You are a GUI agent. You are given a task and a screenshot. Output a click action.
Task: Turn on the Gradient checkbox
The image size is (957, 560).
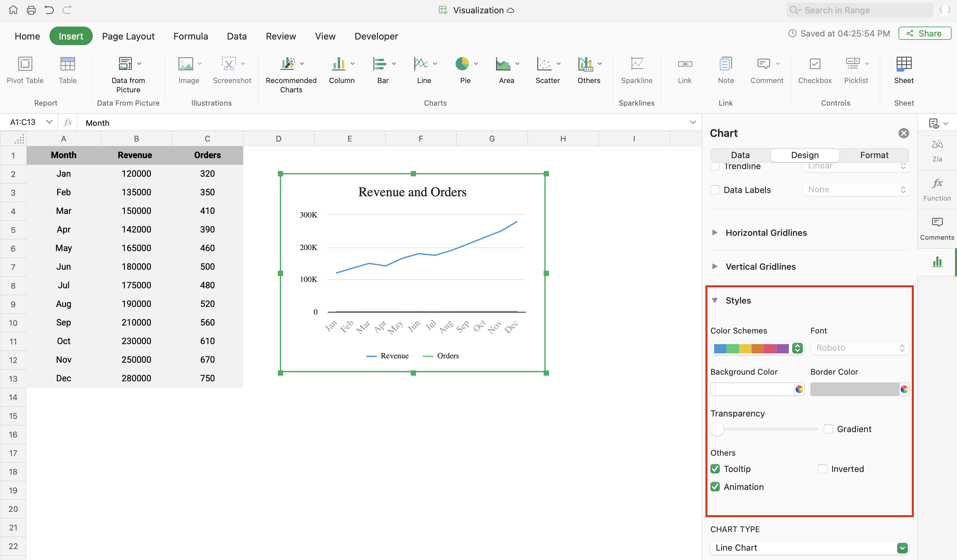point(828,429)
